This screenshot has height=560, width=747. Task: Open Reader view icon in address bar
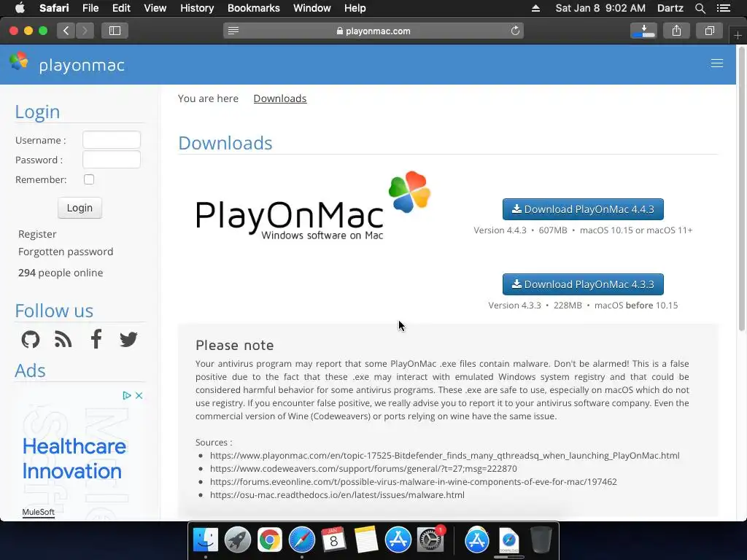[233, 31]
